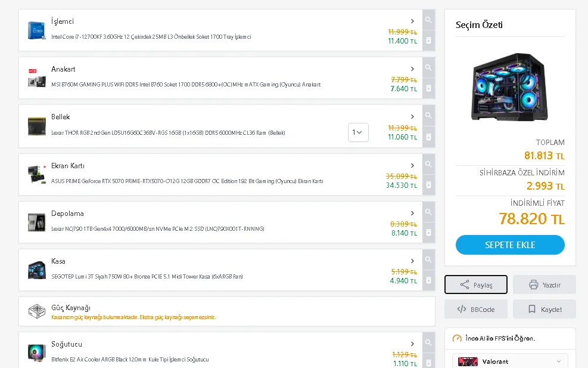The height and width of the screenshot is (368, 588).
Task: Click the Paylaş share button
Action: [476, 284]
